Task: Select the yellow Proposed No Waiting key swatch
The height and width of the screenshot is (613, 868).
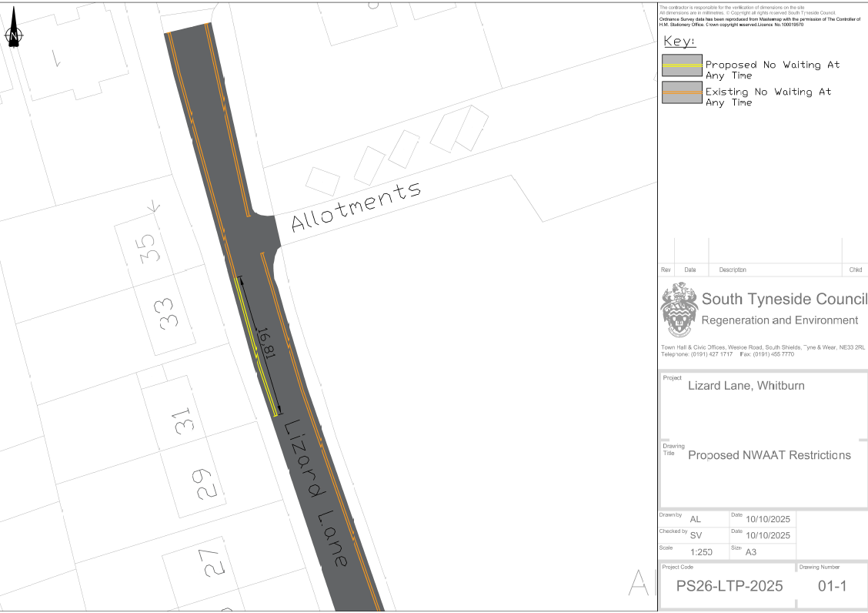Action: tap(682, 66)
